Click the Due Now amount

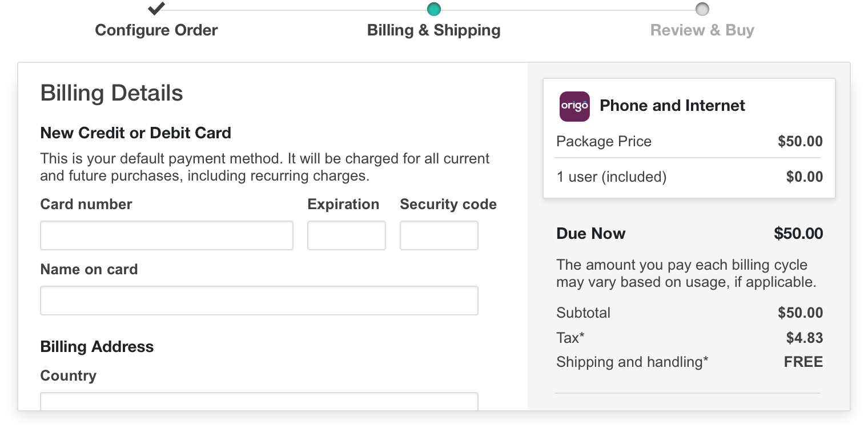tap(798, 233)
